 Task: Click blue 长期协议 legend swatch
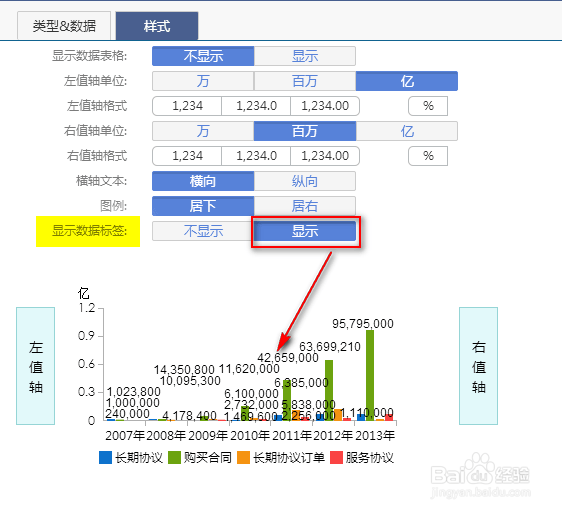[x=105, y=458]
